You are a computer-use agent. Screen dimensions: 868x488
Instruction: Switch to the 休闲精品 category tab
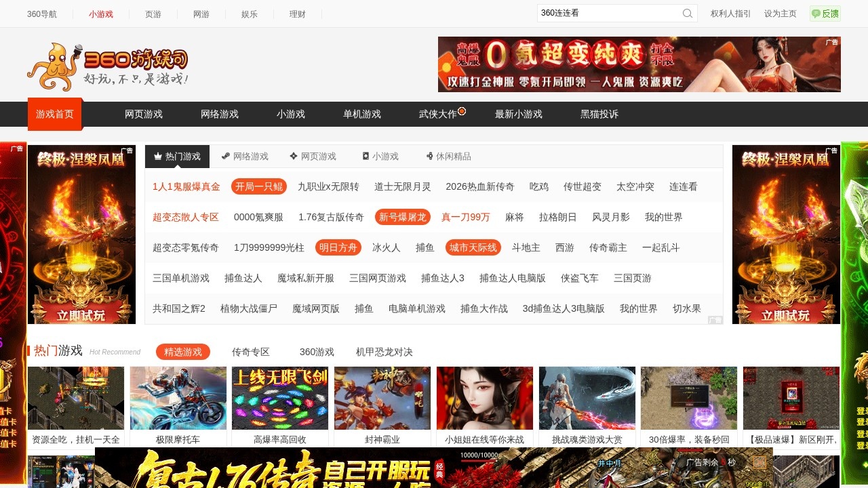448,157
